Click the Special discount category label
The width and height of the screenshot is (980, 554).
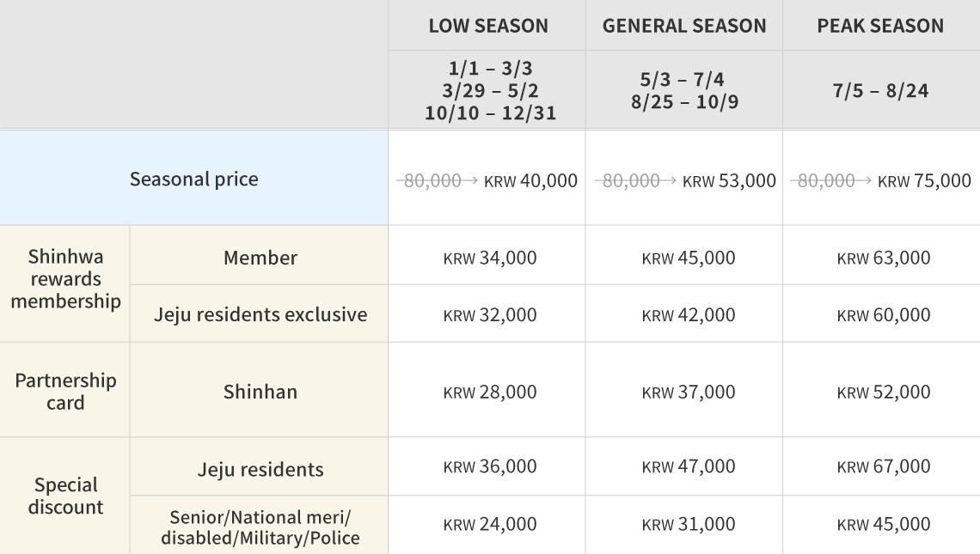(65, 496)
